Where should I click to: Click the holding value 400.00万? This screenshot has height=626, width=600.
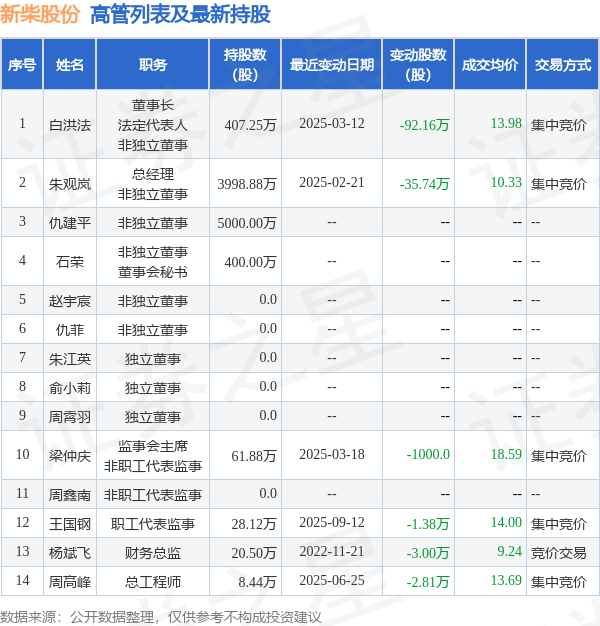(x=250, y=262)
